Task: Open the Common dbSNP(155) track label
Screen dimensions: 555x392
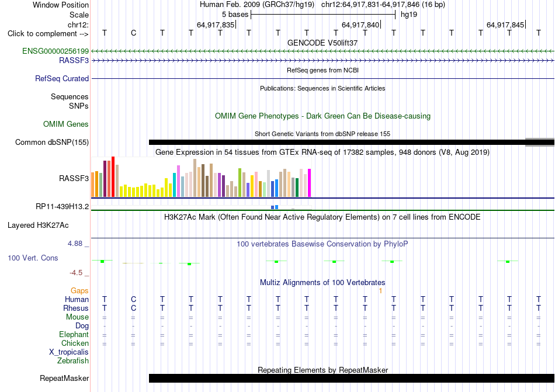Action: click(52, 142)
